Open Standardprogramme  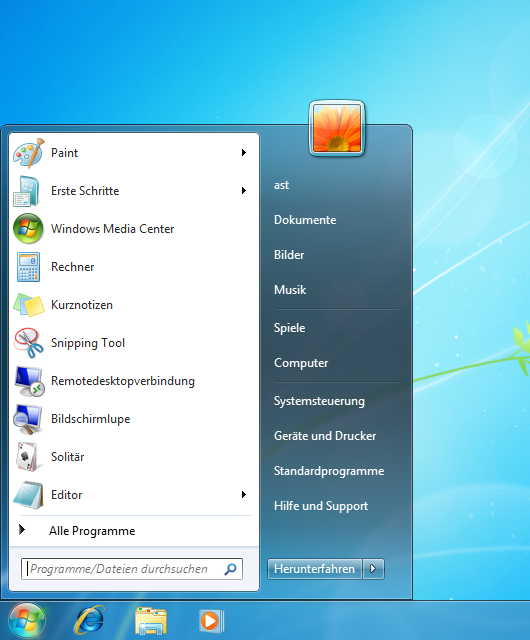[329, 471]
